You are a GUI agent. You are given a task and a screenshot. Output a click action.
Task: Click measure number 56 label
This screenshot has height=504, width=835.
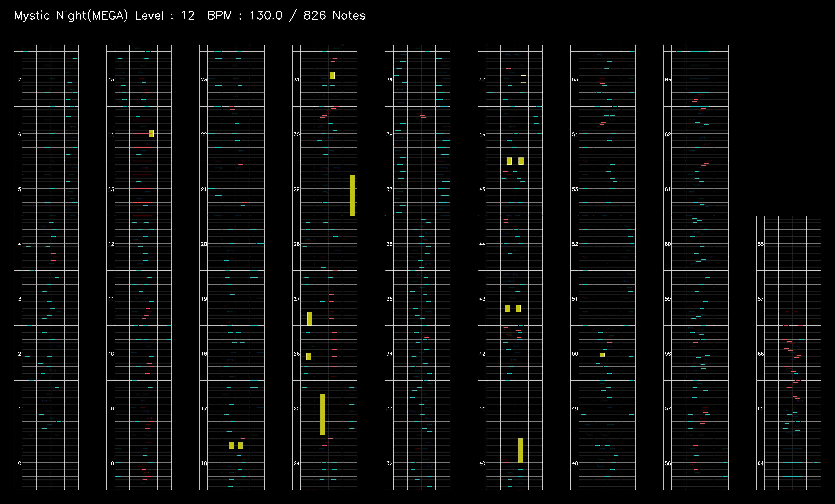coord(668,463)
